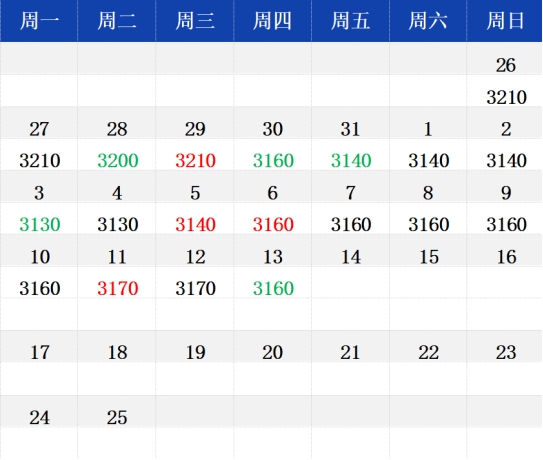Select the date 17 cell

40,353
